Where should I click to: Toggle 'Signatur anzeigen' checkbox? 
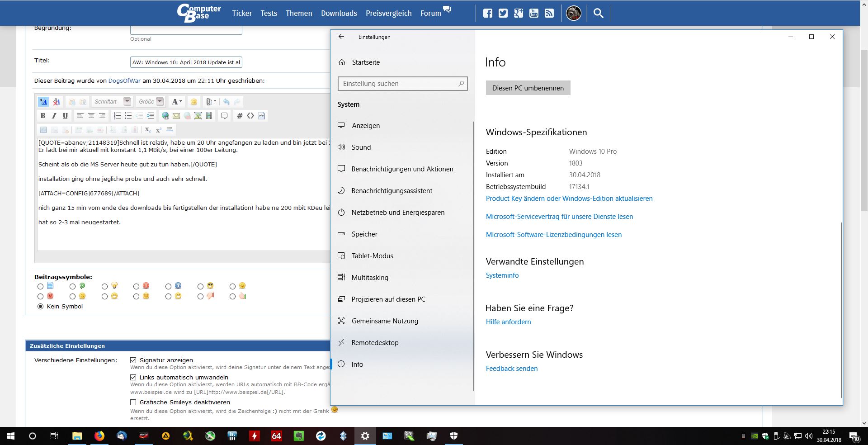(x=133, y=360)
